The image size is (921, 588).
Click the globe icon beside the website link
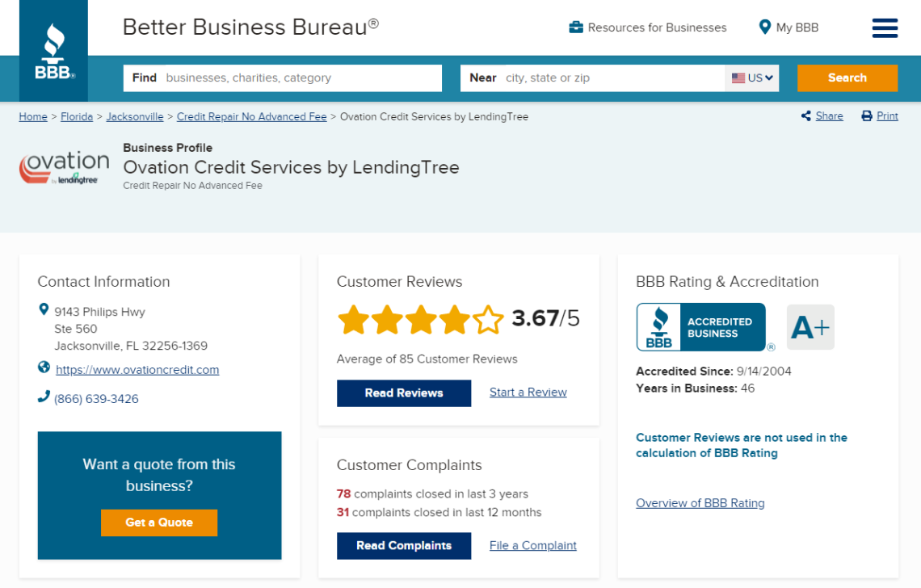(43, 369)
